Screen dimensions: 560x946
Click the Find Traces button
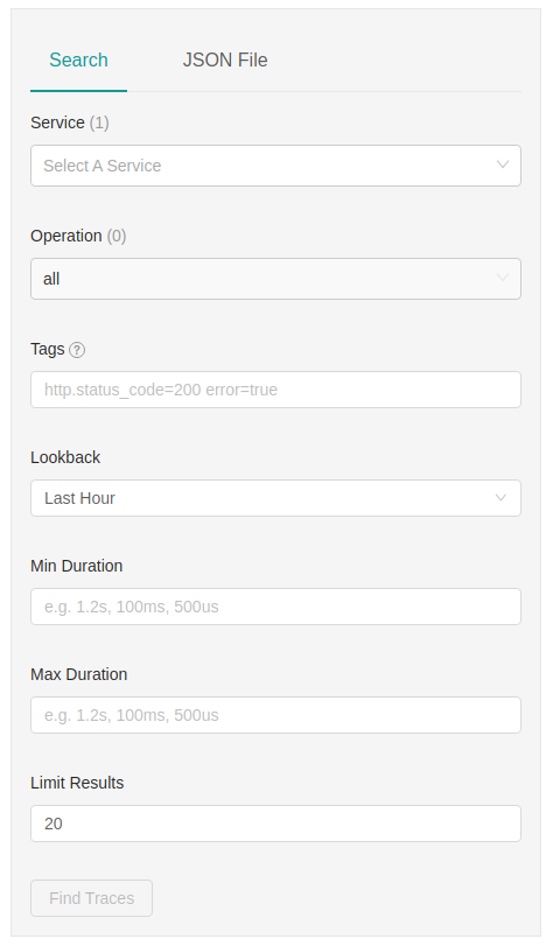91,898
